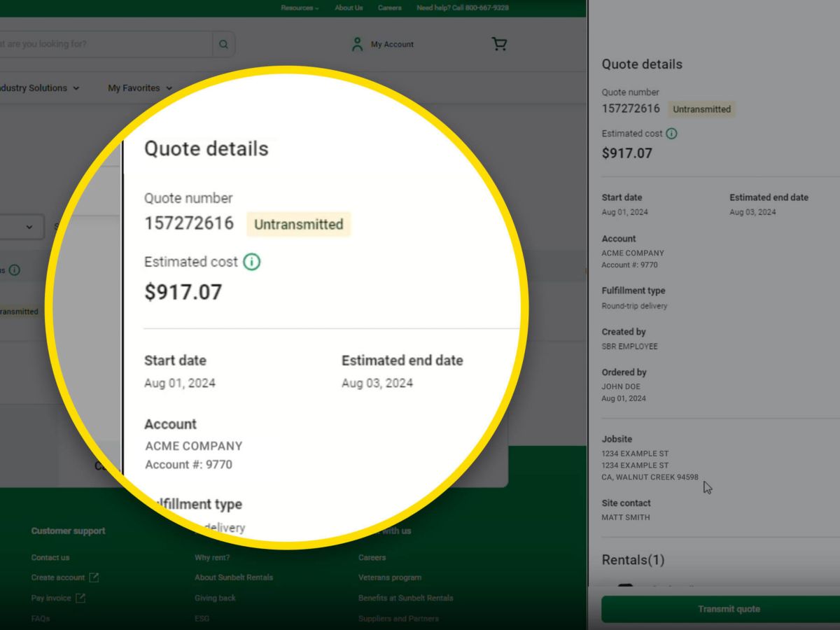
Task: Click the JOHN DOE orderer name
Action: pyautogui.click(x=621, y=386)
